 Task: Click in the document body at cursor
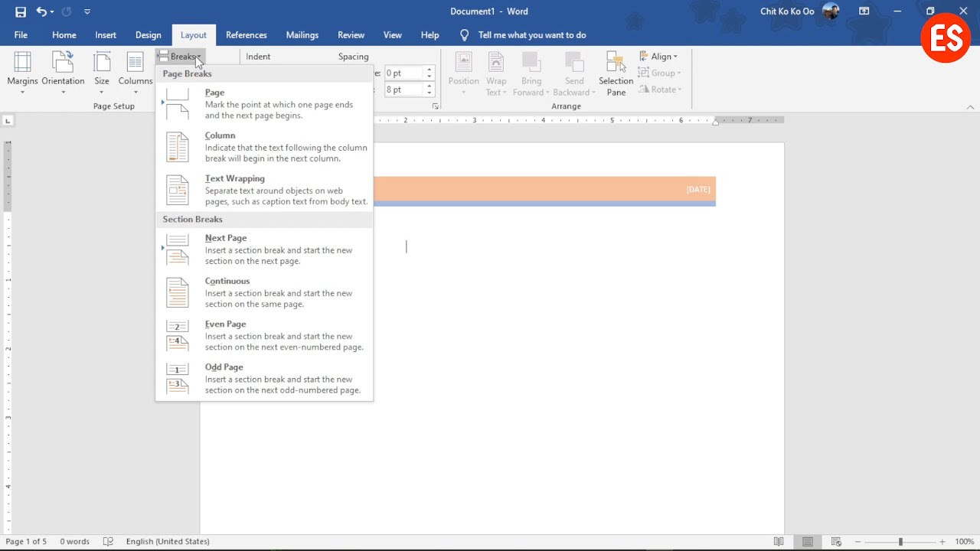(x=407, y=246)
